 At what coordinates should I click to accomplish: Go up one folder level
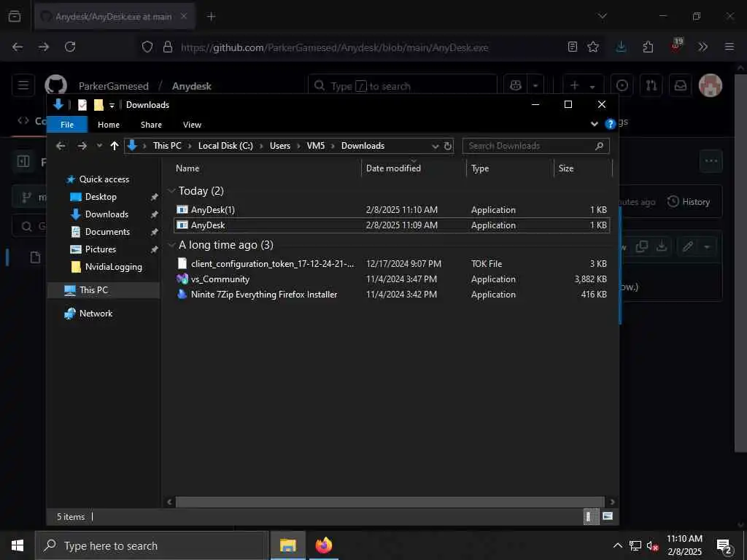tap(115, 146)
